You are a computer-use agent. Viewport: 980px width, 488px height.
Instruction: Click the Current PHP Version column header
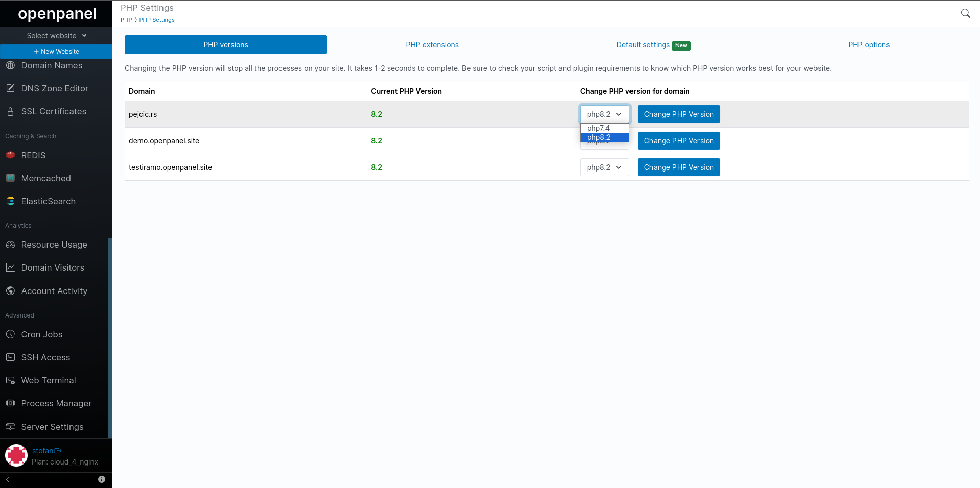406,91
